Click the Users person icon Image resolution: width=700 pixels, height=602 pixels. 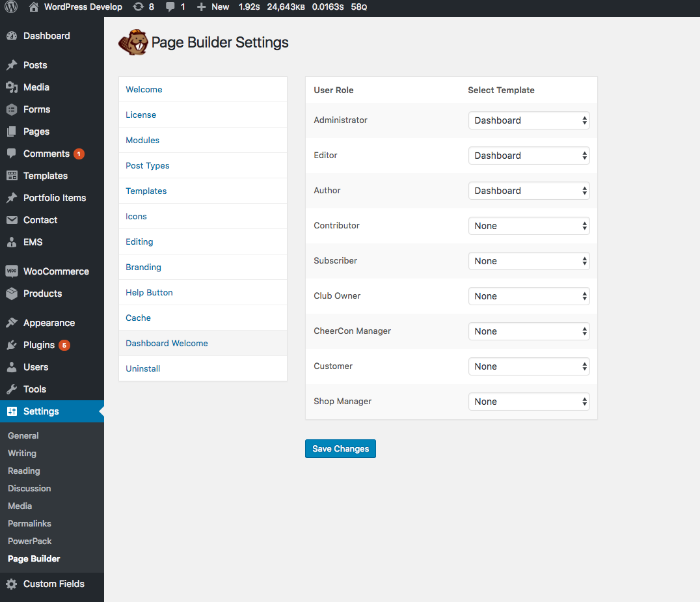[x=12, y=367]
